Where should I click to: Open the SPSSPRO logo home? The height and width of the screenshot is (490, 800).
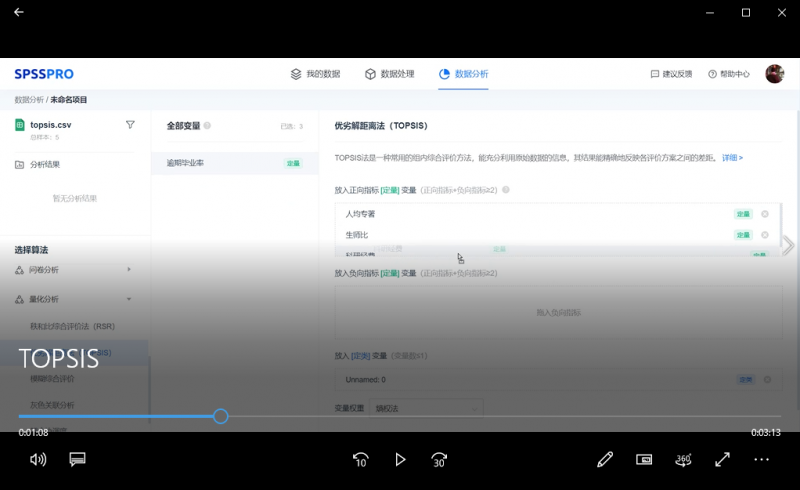tap(44, 74)
